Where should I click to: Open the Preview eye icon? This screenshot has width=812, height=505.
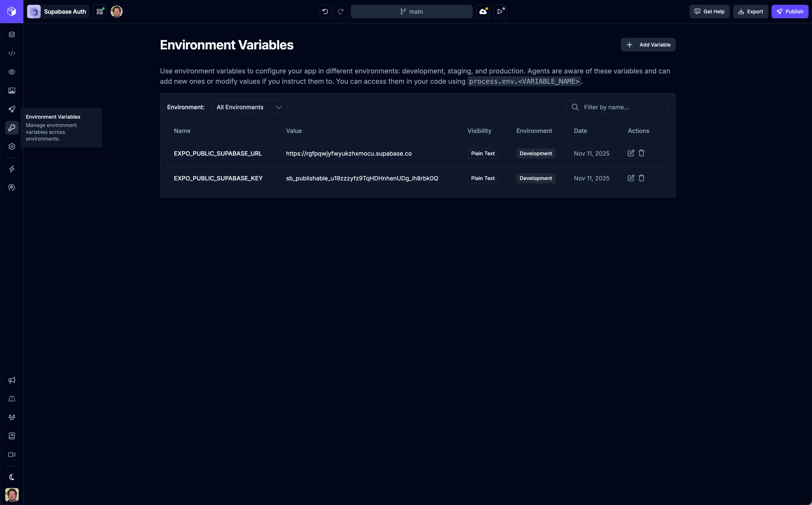click(12, 72)
